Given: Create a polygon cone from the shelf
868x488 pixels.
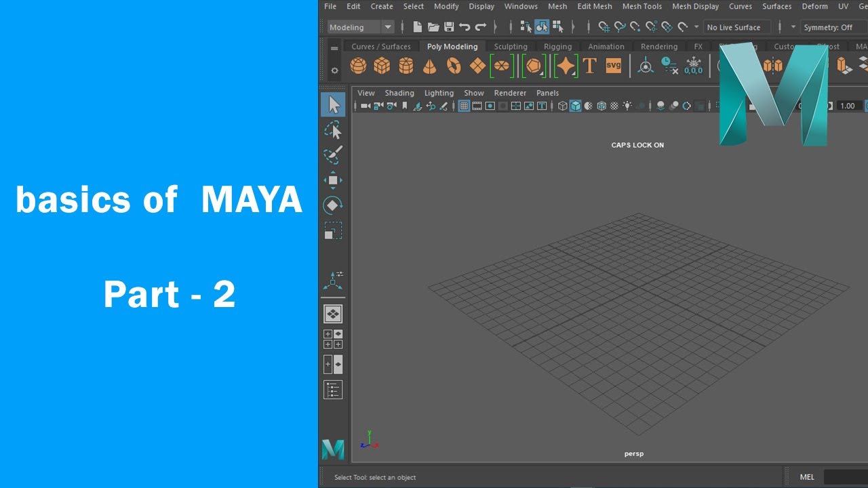Looking at the screenshot, I should click(x=430, y=66).
